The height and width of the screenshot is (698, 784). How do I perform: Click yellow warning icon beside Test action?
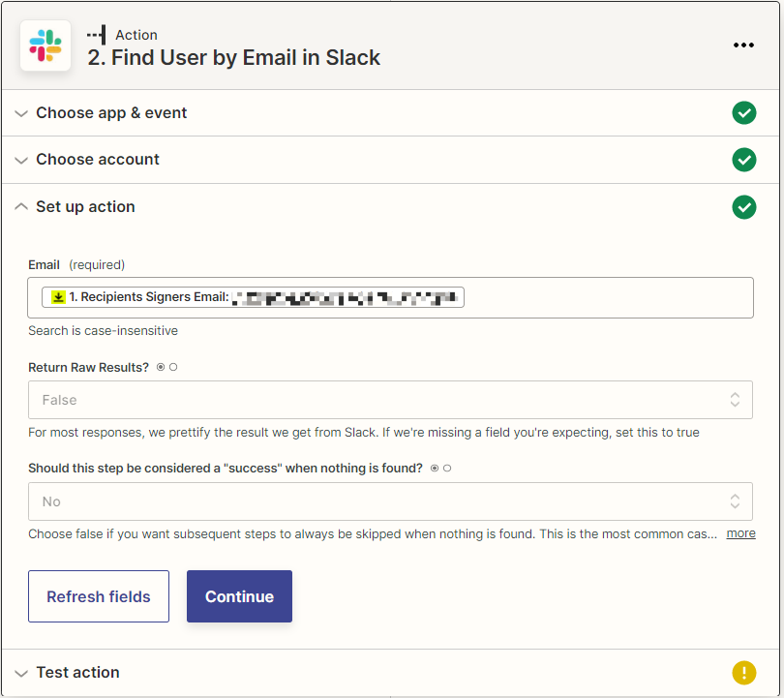(744, 673)
